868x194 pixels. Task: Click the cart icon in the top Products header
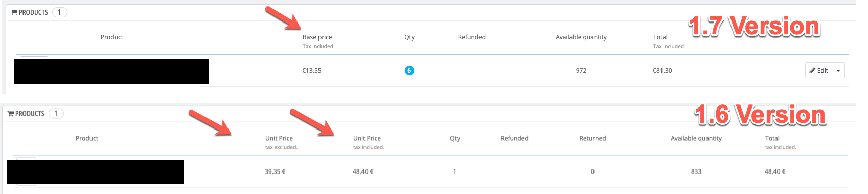click(x=14, y=12)
